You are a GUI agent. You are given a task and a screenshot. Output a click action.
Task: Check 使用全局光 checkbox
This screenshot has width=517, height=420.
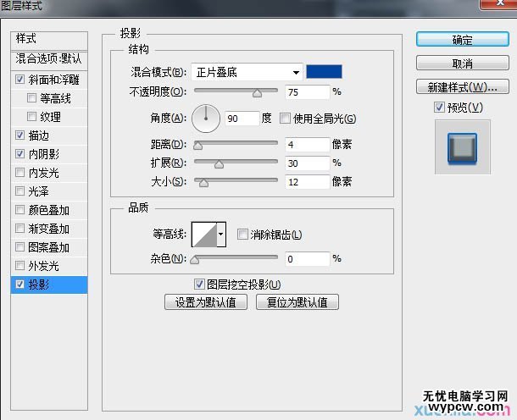(x=285, y=118)
